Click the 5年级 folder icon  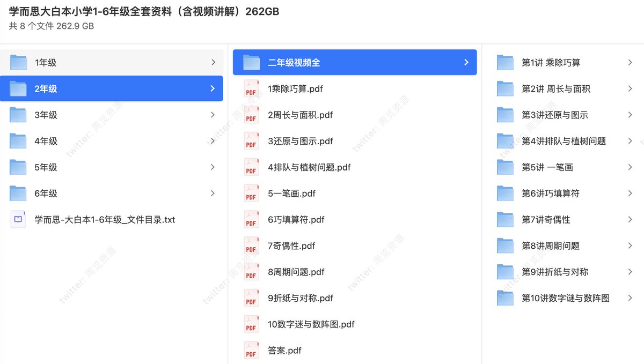point(18,167)
